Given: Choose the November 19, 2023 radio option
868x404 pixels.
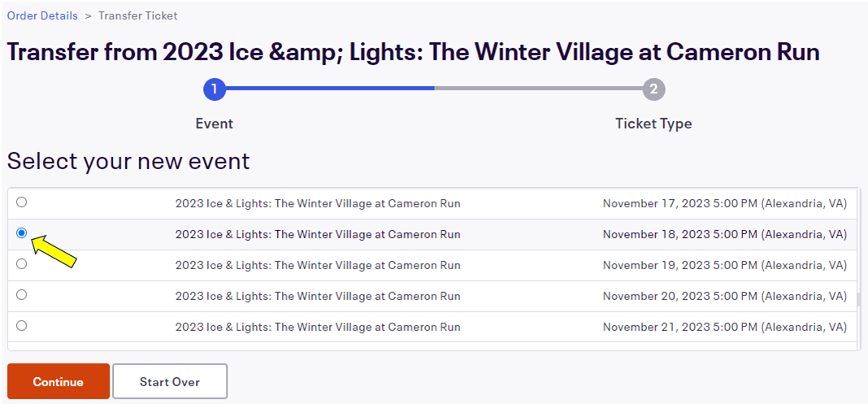Looking at the screenshot, I should pos(22,264).
